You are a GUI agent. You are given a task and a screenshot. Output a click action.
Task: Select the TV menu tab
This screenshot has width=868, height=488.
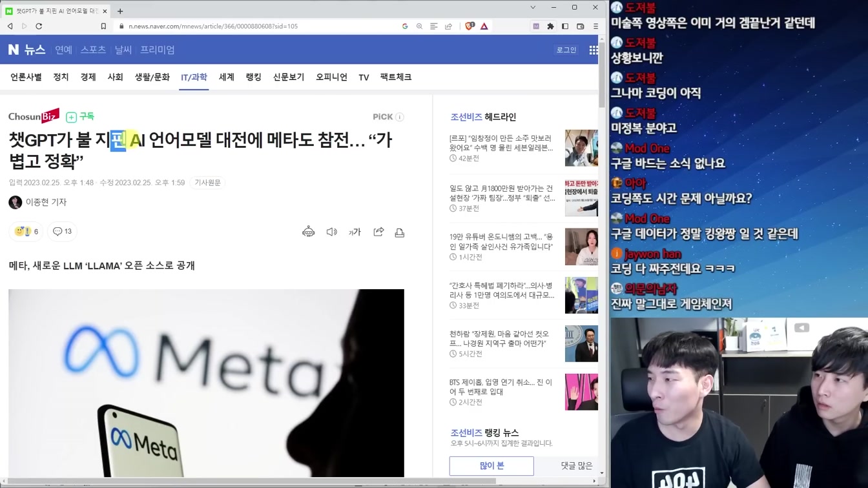(364, 77)
